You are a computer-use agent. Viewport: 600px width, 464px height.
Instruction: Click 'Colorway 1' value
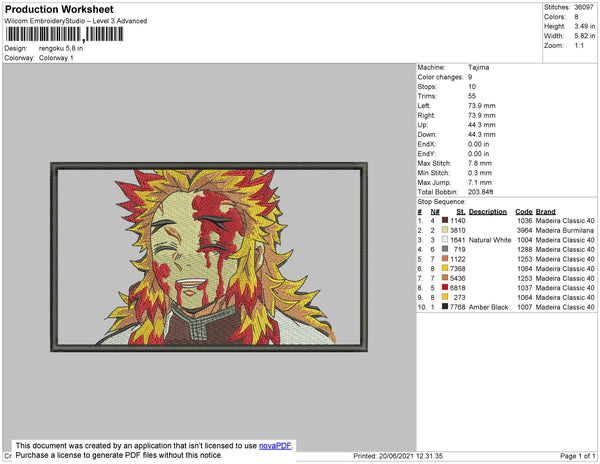[56, 58]
